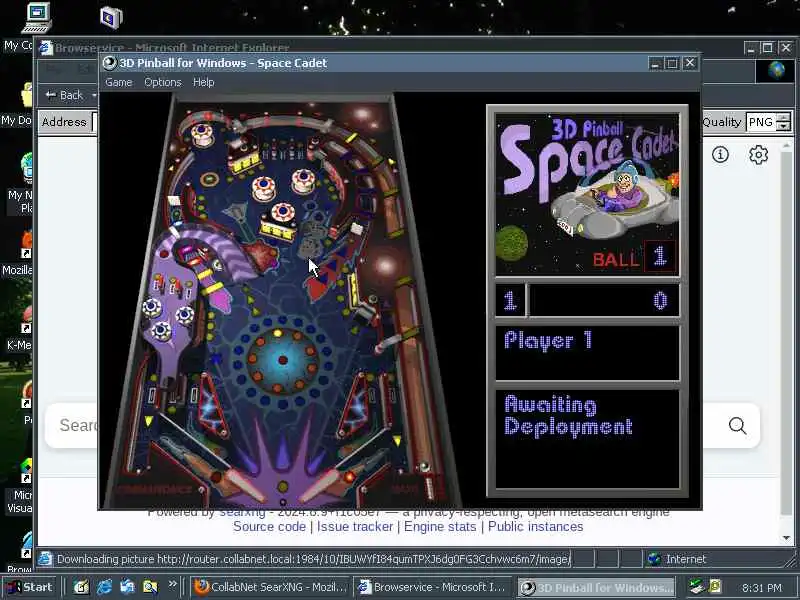Click the BALL 1 indicator in Pinball

coord(635,257)
